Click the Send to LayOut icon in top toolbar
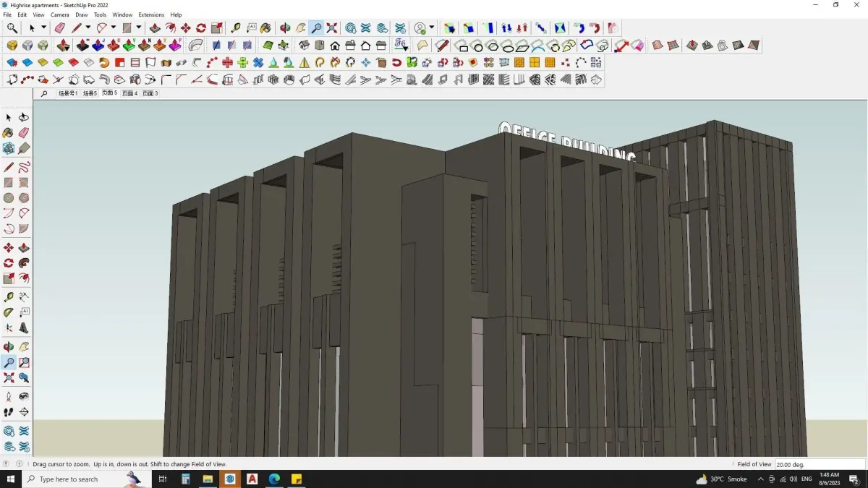 pos(382,28)
